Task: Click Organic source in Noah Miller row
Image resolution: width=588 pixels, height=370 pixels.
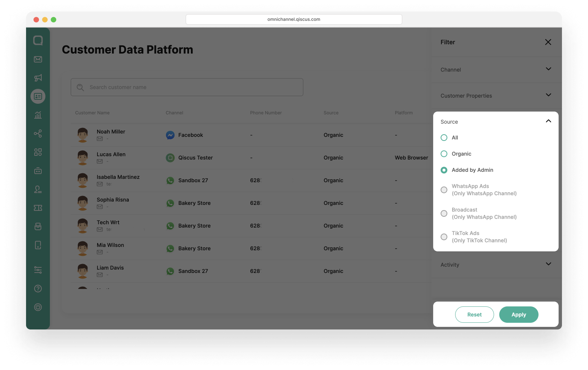Action: (x=333, y=135)
